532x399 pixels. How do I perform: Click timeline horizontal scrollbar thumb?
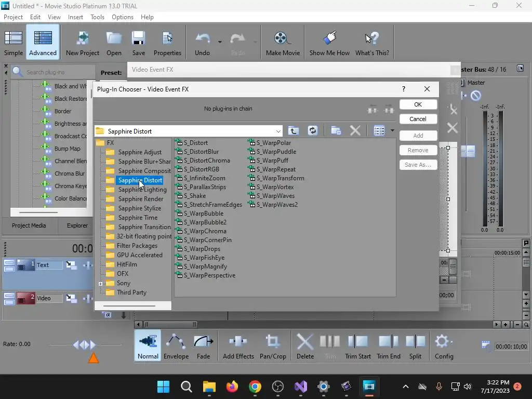tap(170, 325)
